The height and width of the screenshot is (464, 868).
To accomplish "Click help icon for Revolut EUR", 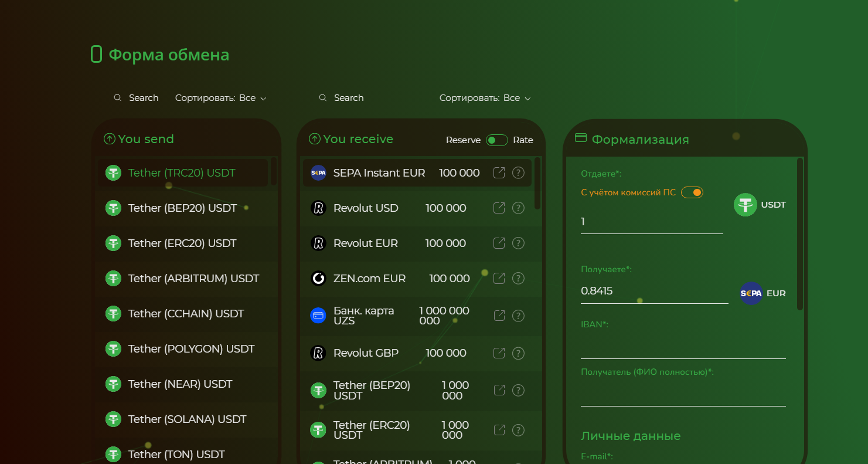I will [x=518, y=243].
